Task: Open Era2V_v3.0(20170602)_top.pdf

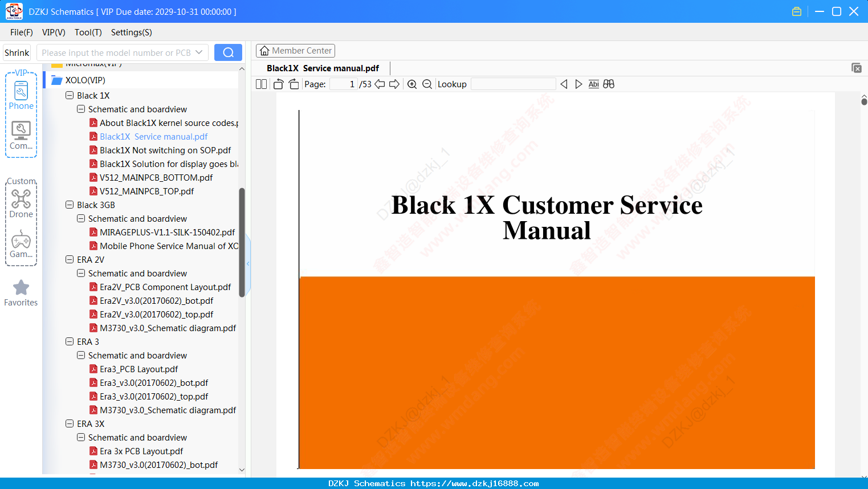Action: (157, 315)
